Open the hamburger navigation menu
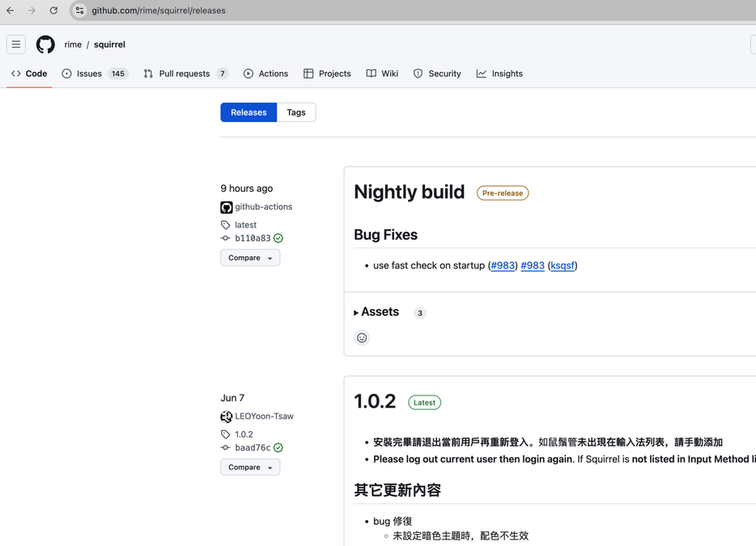The width and height of the screenshot is (756, 546). tap(16, 44)
